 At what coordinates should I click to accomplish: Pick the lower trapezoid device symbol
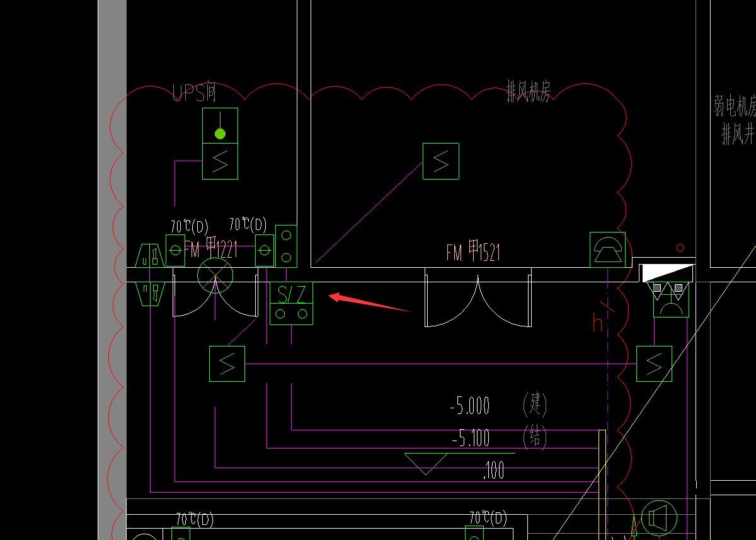coord(151,294)
